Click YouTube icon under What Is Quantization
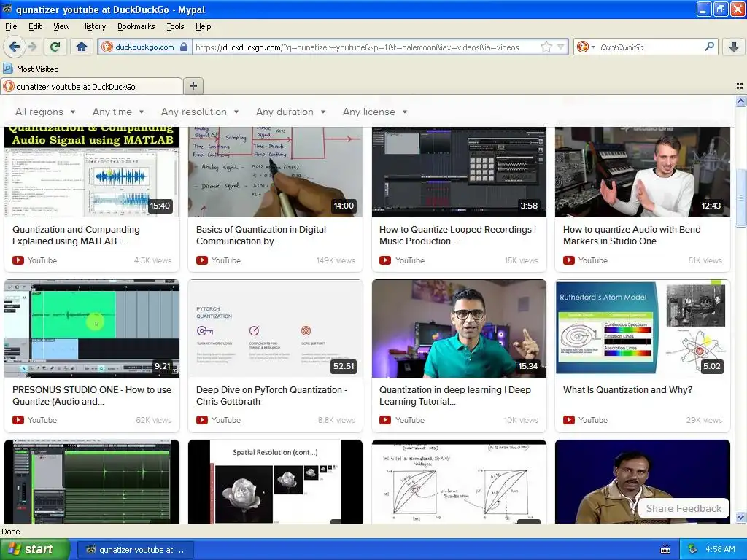The width and height of the screenshot is (747, 560). [569, 420]
